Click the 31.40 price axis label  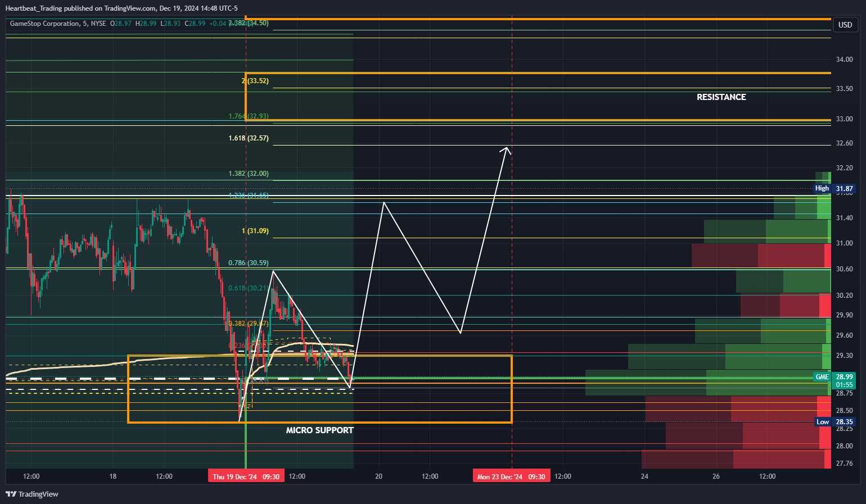(845, 218)
